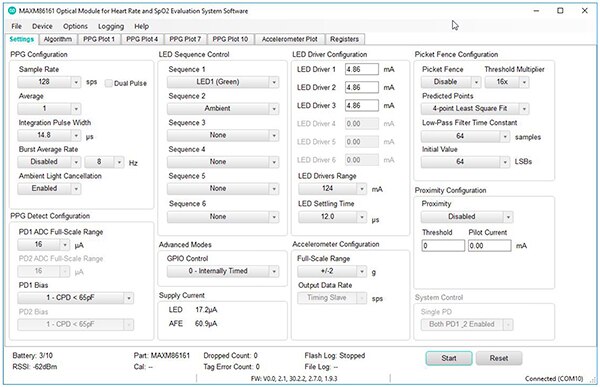Switch to PPG Plot 4 tab
Viewport: 600px width, 387px height.
pyautogui.click(x=142, y=39)
